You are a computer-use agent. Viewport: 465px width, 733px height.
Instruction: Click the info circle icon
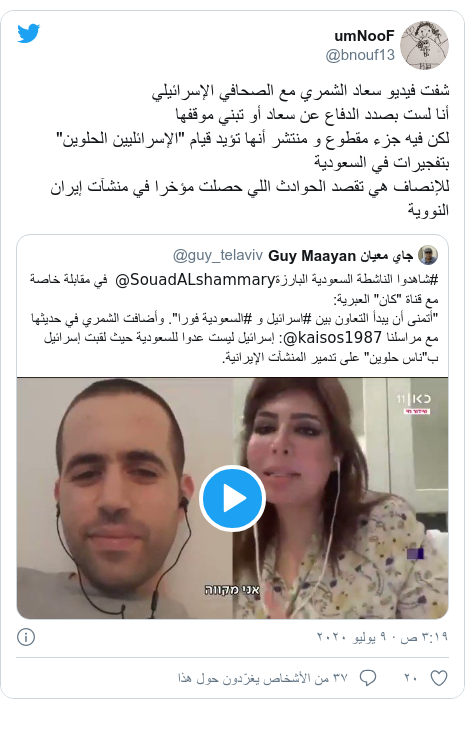[x=26, y=637]
